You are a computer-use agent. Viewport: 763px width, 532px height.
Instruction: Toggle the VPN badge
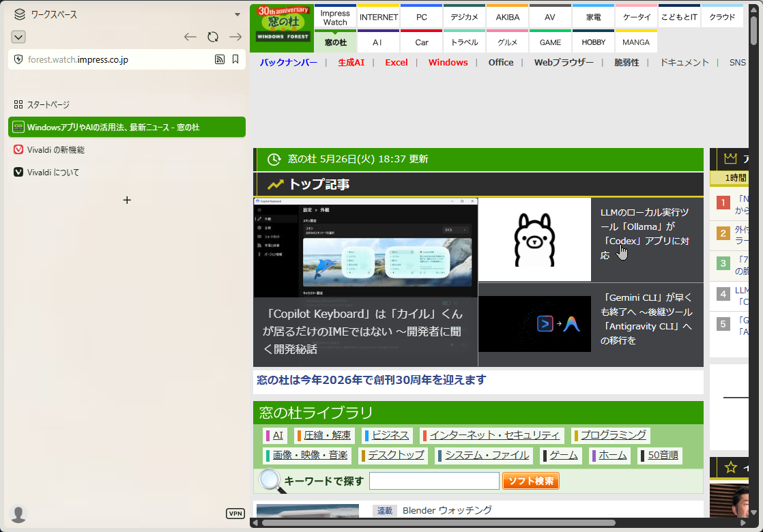click(x=235, y=514)
